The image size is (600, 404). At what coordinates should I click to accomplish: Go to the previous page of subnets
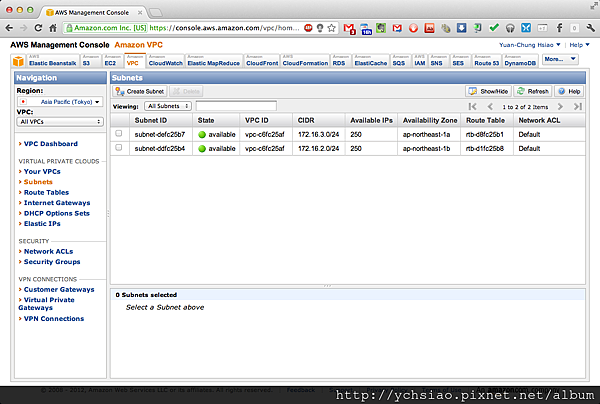pos(490,106)
